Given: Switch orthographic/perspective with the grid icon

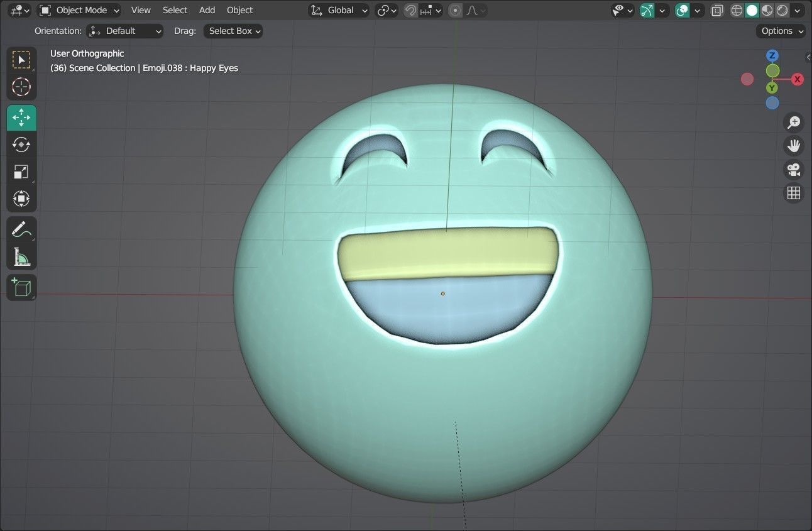Looking at the screenshot, I should point(794,193).
